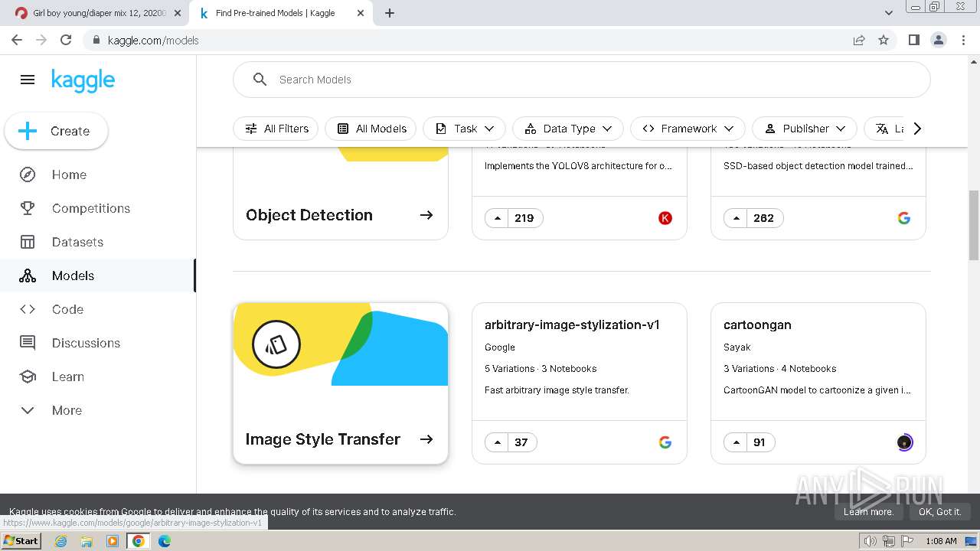Click the page vertical scrollbar
The width and height of the screenshot is (980, 551).
coord(974,226)
